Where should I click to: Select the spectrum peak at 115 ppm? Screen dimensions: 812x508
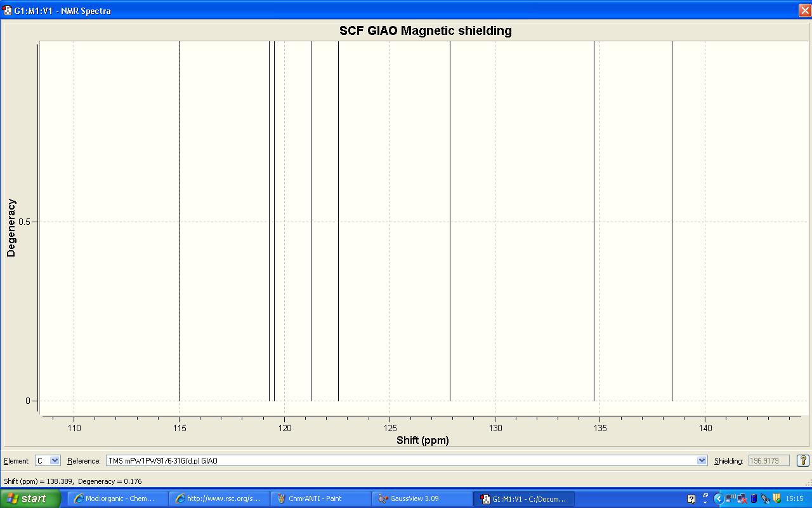click(x=180, y=221)
